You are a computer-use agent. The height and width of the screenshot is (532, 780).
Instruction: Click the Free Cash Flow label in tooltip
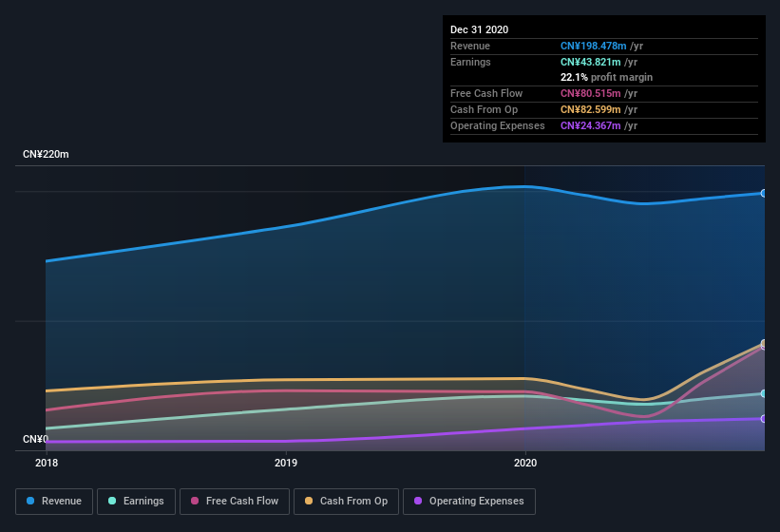(x=486, y=93)
